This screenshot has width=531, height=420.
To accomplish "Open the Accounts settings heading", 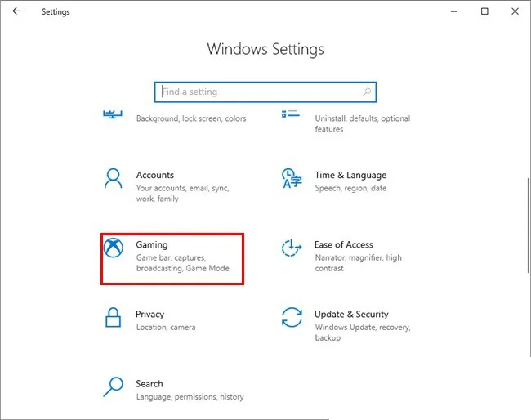I will pos(154,175).
